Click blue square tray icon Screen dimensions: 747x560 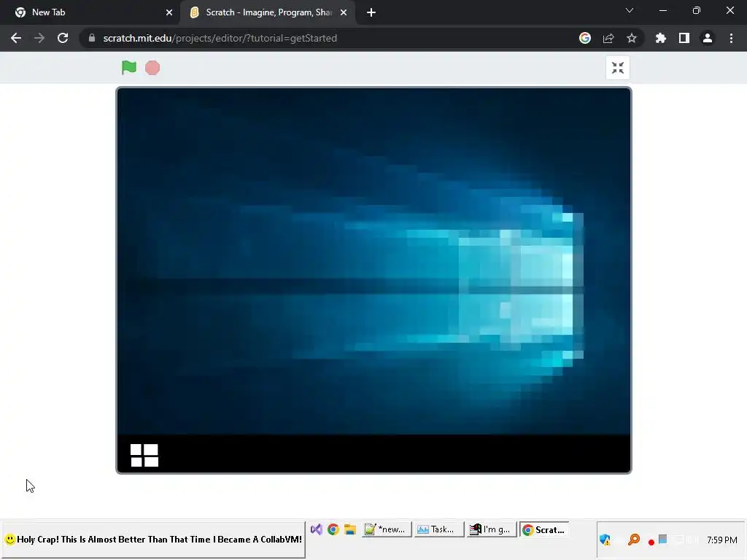[x=662, y=539]
